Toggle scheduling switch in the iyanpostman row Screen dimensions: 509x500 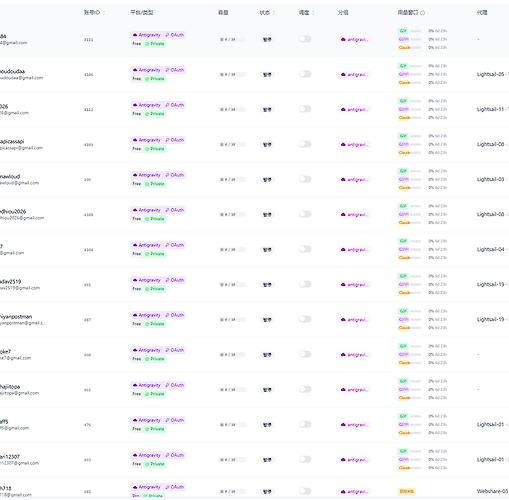pos(305,319)
